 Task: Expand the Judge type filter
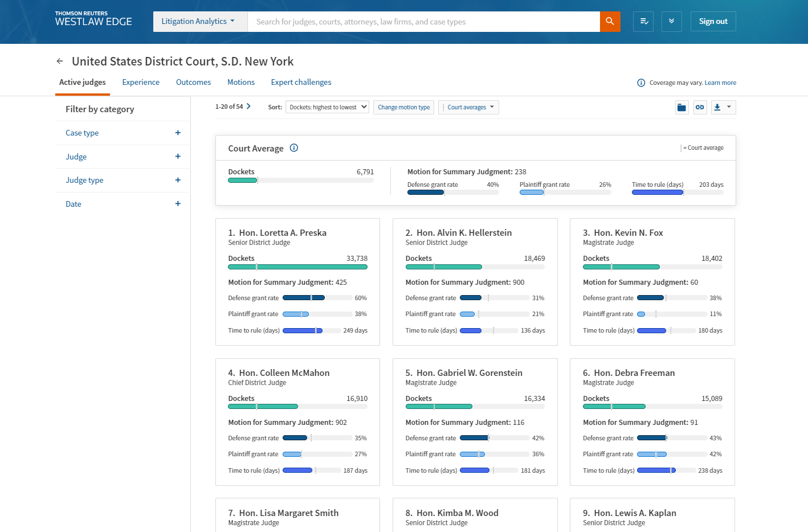pos(178,180)
